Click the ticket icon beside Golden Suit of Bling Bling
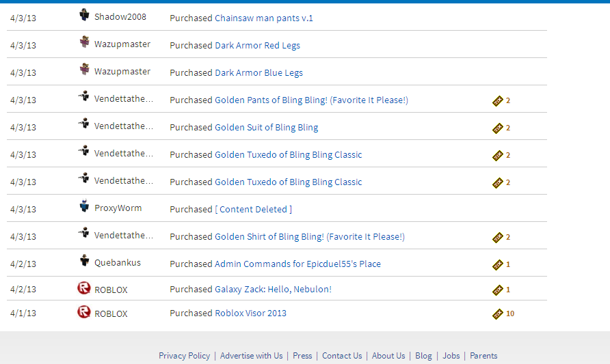 click(x=498, y=128)
